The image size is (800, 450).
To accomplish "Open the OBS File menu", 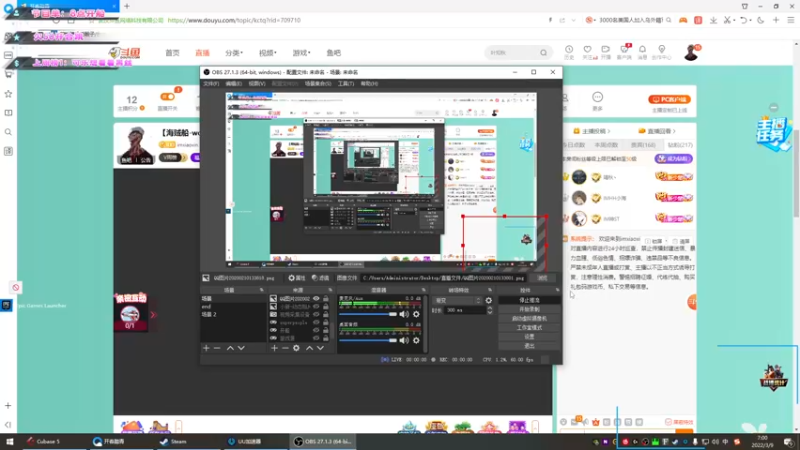I will coord(211,84).
